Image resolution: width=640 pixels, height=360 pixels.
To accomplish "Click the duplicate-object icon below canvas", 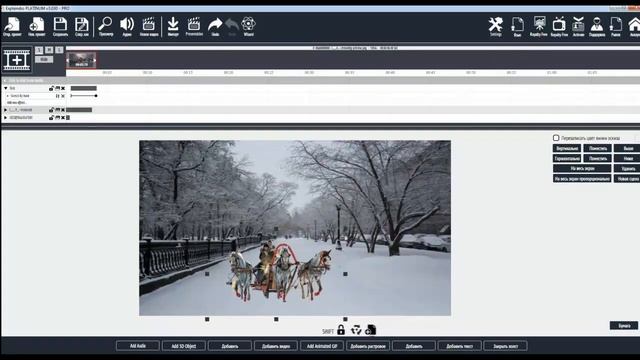I will pyautogui.click(x=370, y=330).
